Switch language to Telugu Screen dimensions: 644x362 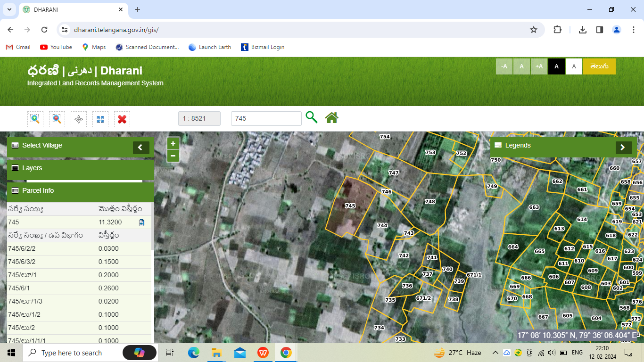(599, 66)
